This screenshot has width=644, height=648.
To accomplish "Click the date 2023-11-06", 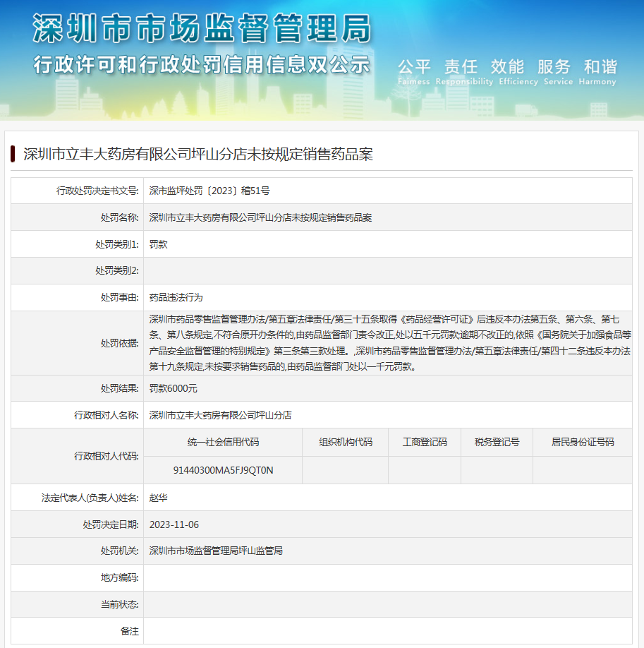I will [174, 525].
